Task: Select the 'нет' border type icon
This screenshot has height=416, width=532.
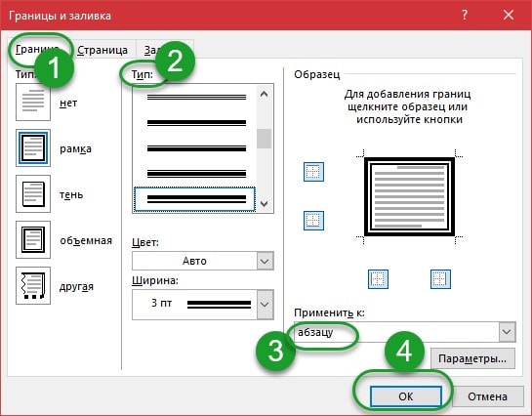Action: [x=33, y=103]
